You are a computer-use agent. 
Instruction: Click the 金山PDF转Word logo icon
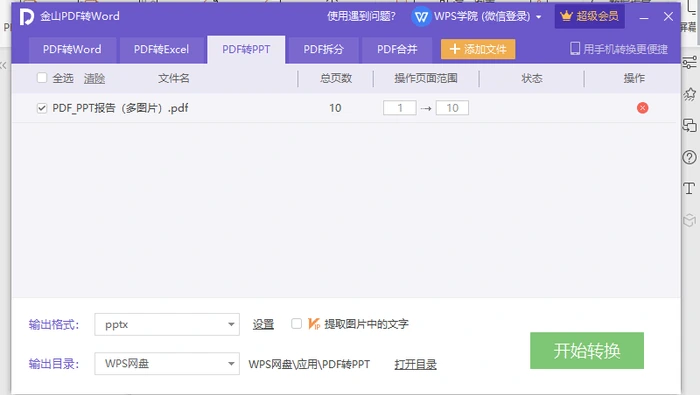(26, 17)
